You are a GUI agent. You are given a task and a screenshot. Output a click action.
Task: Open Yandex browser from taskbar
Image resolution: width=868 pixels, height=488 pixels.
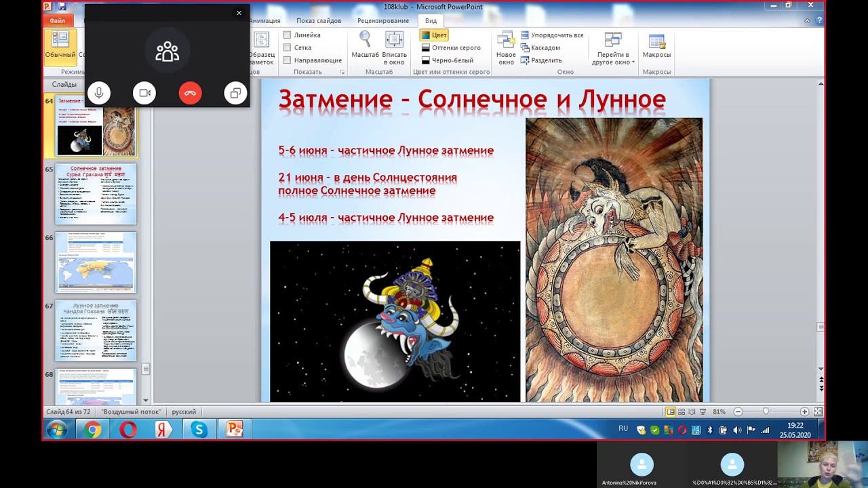click(163, 430)
